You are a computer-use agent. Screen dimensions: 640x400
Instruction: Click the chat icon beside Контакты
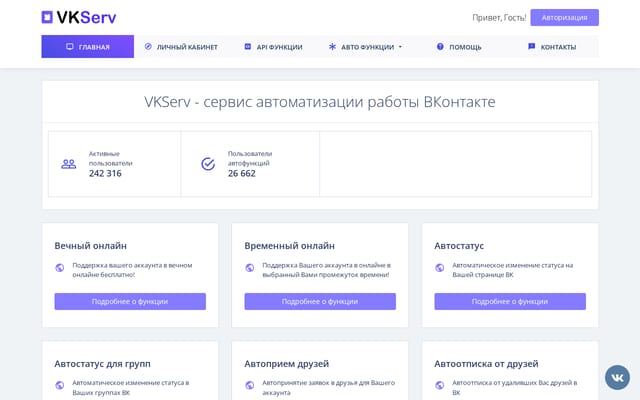(x=531, y=47)
